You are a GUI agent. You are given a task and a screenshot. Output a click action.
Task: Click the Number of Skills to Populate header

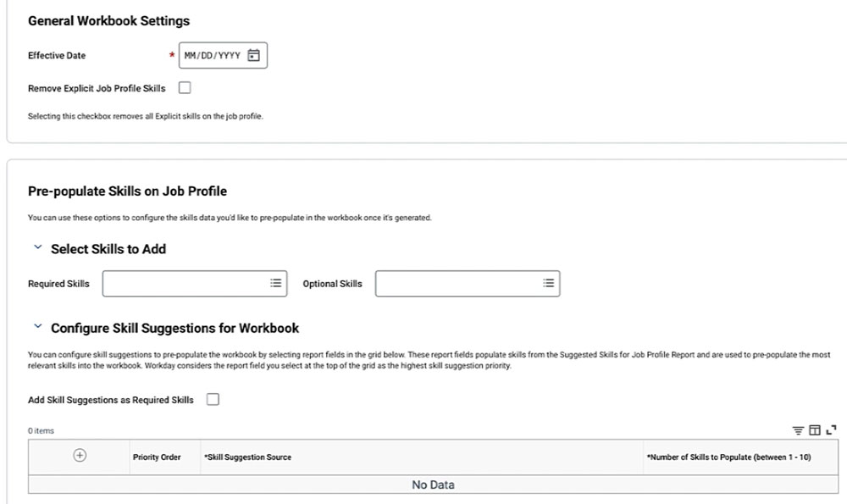729,457
